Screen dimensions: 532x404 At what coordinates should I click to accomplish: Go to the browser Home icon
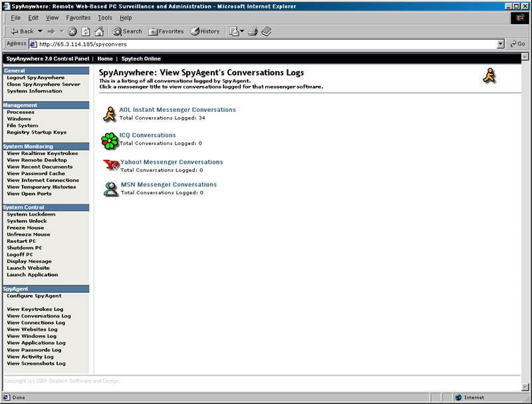point(99,31)
